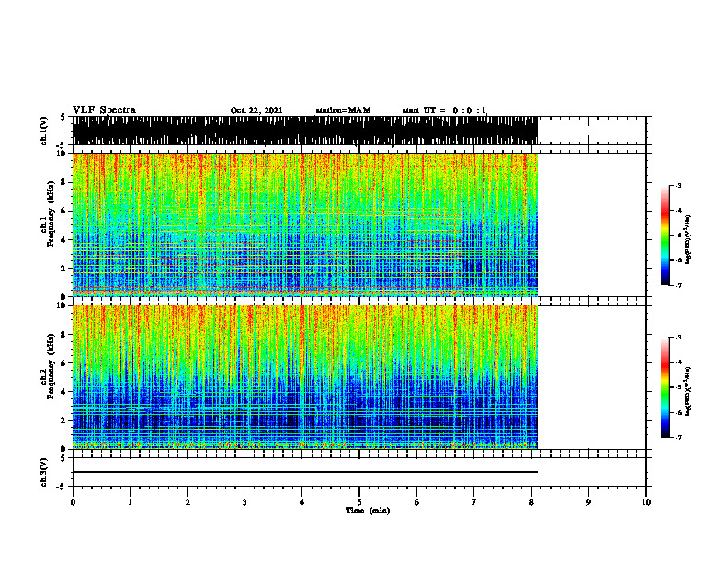
Task: Click the "-5" tick on the ch.1(V) axis
Action: (x=61, y=145)
